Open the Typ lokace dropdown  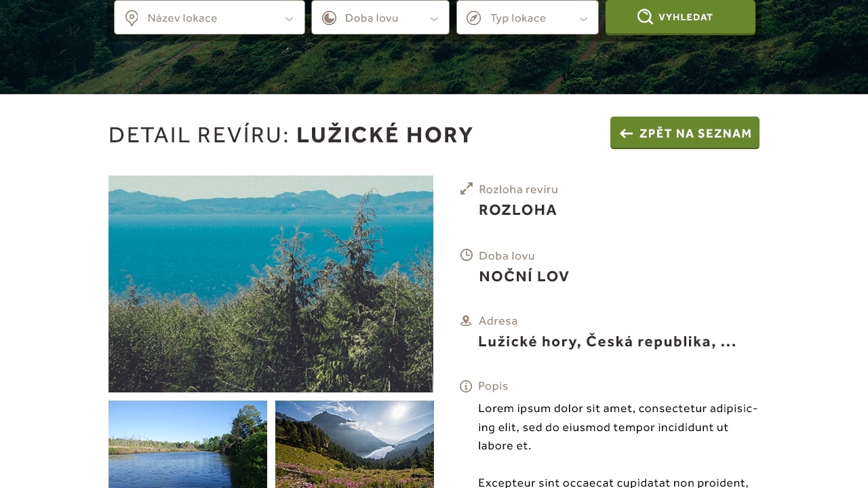(528, 18)
